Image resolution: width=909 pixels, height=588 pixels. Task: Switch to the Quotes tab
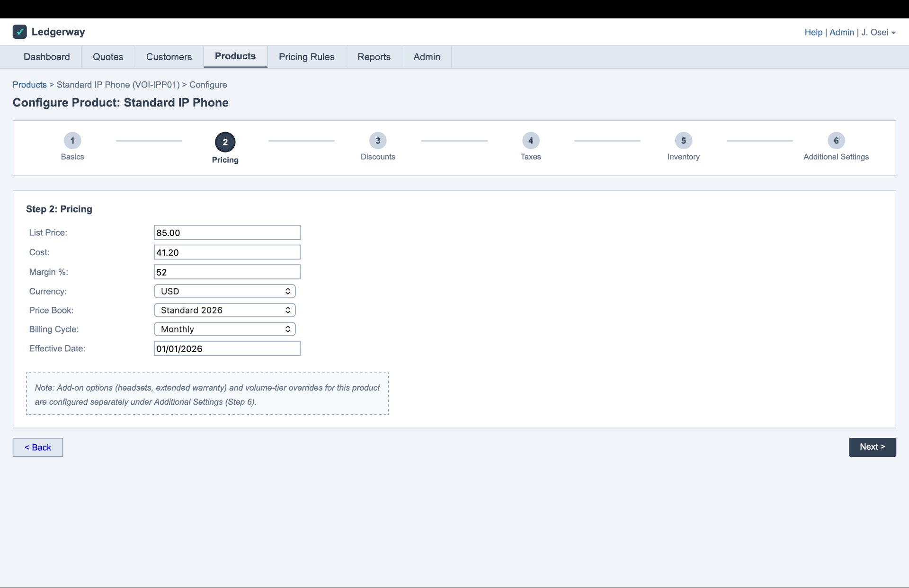pyautogui.click(x=108, y=57)
